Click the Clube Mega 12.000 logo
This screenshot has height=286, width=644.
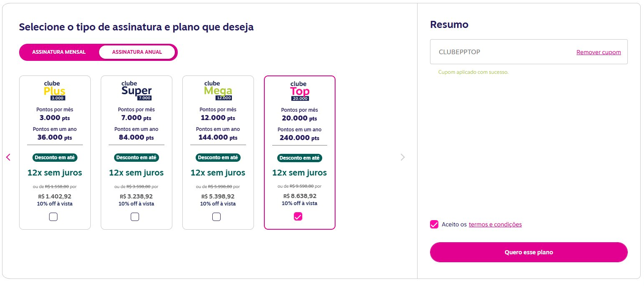coord(218,90)
